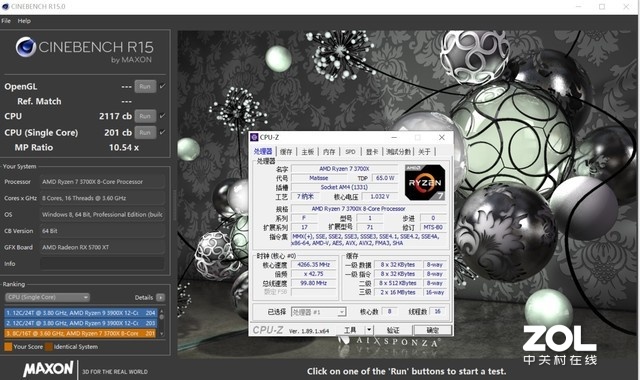Click the 确定 button in CPU-Z
Screen dimensions: 640x380
433,330
